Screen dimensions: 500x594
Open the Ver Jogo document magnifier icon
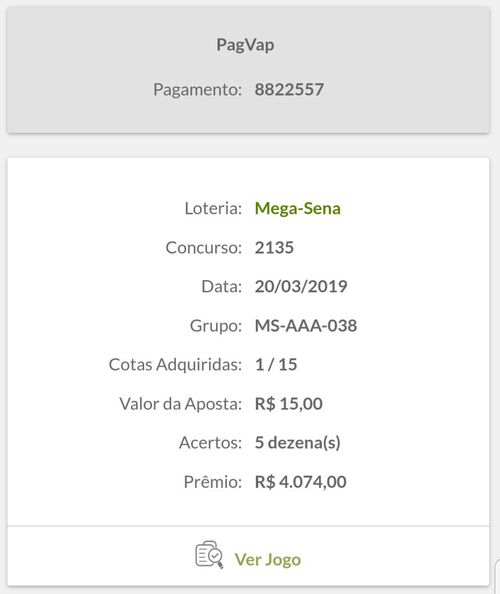209,555
